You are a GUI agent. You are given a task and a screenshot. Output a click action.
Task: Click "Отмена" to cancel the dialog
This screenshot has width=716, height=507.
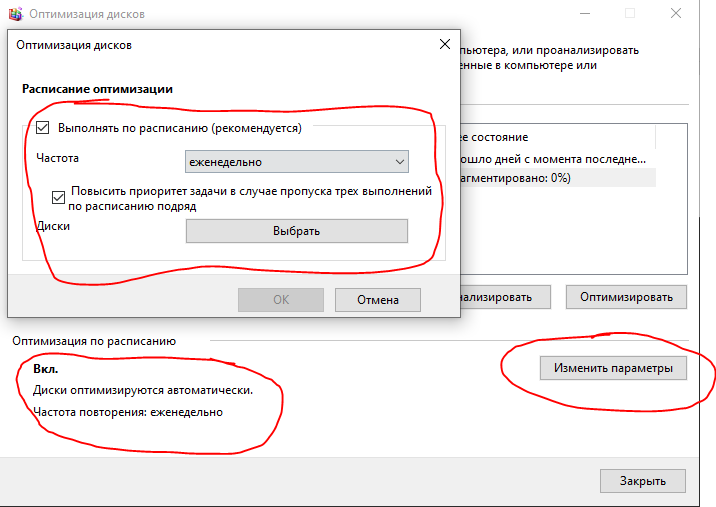(378, 300)
